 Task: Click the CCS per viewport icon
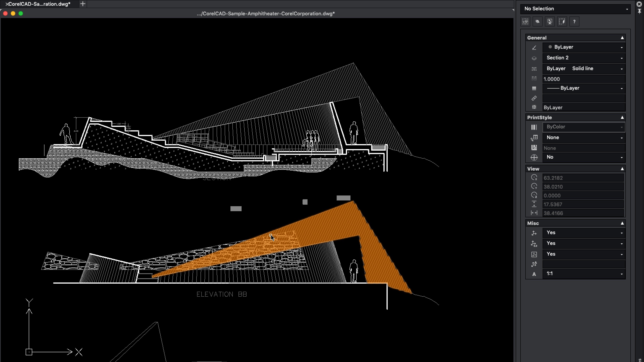point(534,254)
